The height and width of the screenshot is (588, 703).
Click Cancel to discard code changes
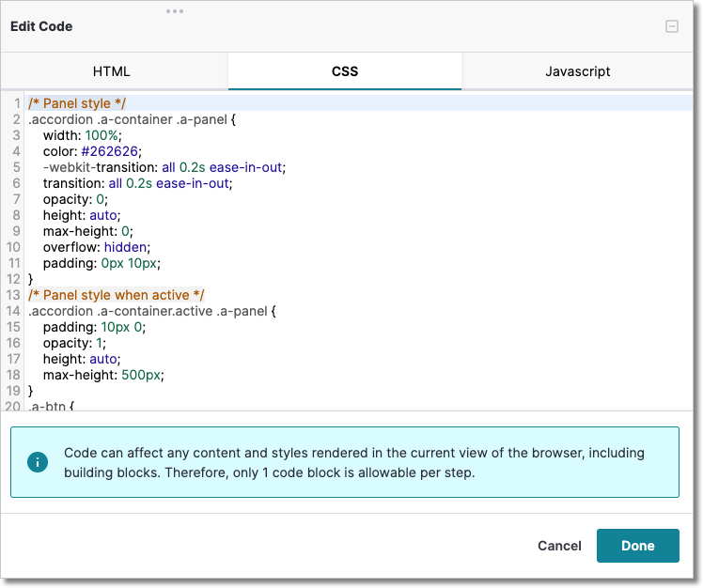coord(559,546)
